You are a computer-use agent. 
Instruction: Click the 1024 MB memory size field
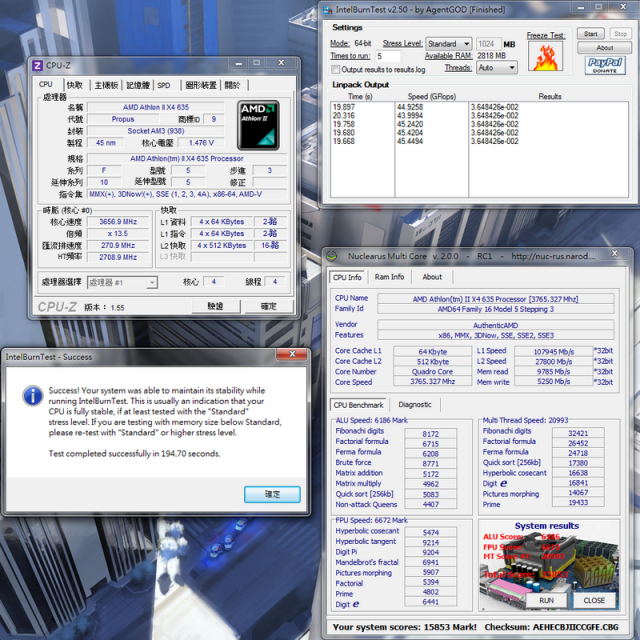[x=488, y=44]
